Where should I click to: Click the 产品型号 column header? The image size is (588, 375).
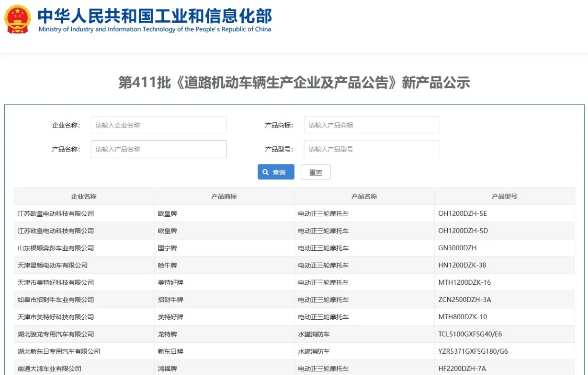point(504,196)
